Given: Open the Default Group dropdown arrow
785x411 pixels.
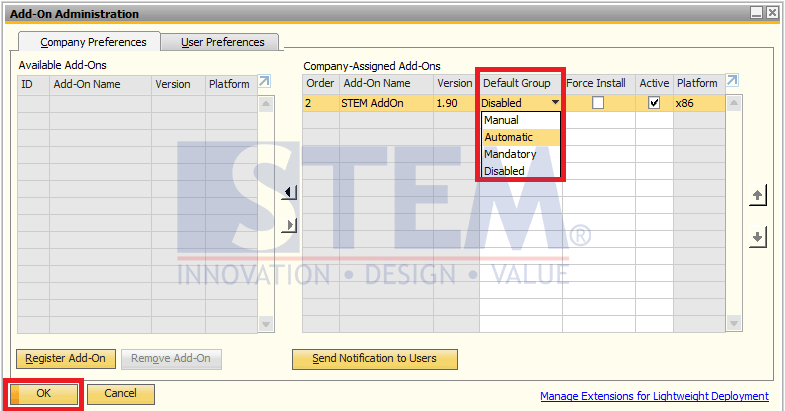Looking at the screenshot, I should [x=555, y=102].
